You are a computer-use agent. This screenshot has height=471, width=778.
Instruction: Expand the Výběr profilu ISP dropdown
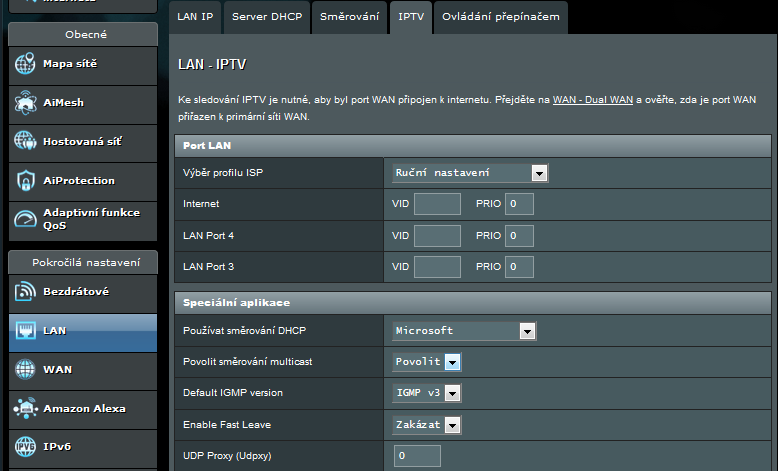coord(471,173)
